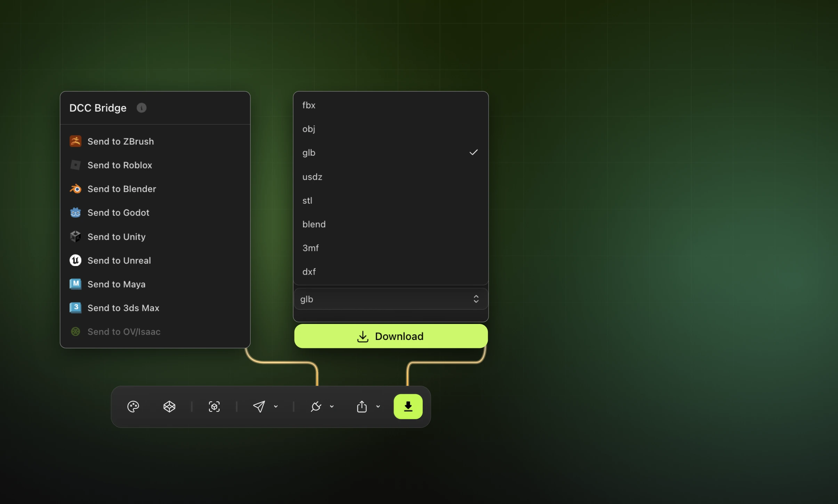Click the DCC Bridge panel title
Image resolution: width=838 pixels, height=504 pixels.
98,108
